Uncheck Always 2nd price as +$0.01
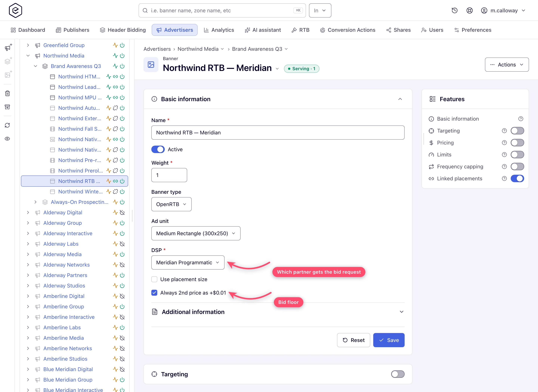The image size is (538, 392). coord(154,293)
